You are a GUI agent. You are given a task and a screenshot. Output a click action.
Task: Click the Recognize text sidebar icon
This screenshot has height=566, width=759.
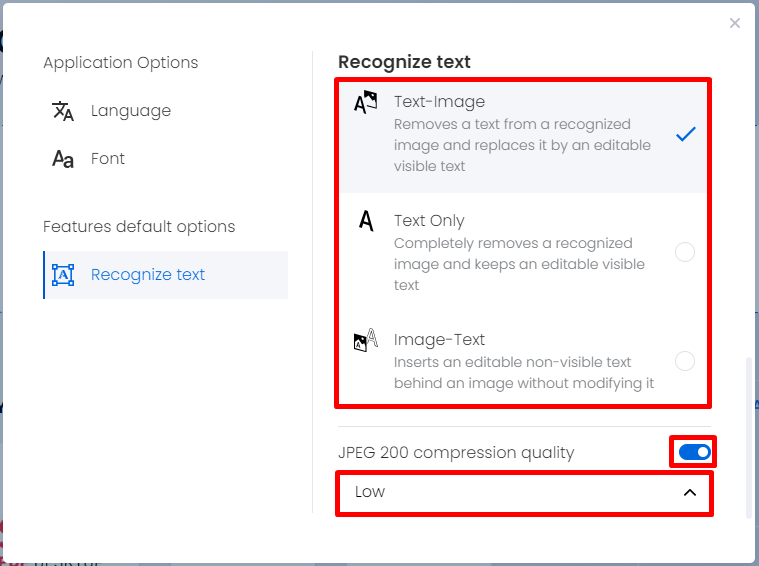coord(63,275)
